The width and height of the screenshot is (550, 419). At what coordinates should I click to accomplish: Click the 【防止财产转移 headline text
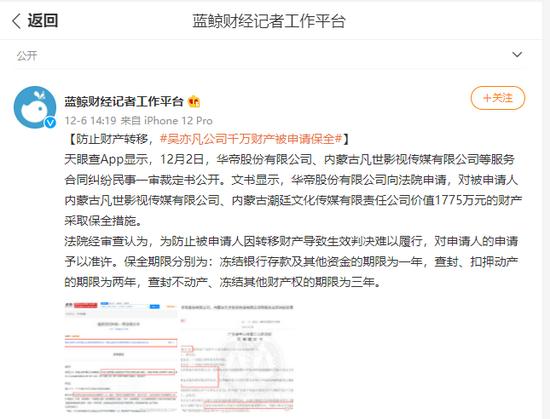tap(110, 139)
